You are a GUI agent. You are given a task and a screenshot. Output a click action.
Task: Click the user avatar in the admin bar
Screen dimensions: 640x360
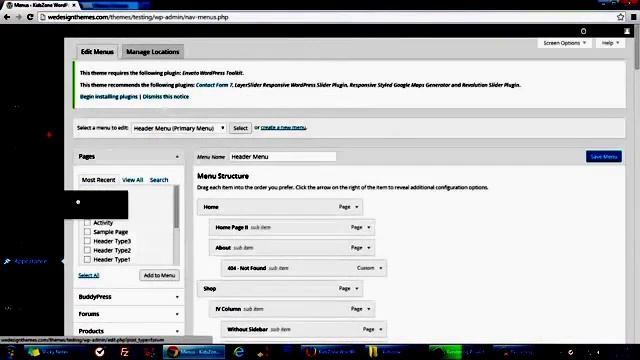point(627,31)
